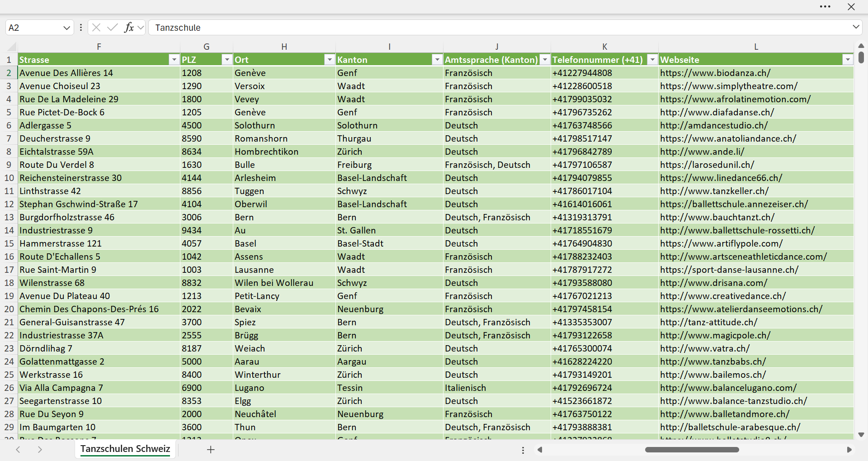Select row 12 header

[9, 204]
